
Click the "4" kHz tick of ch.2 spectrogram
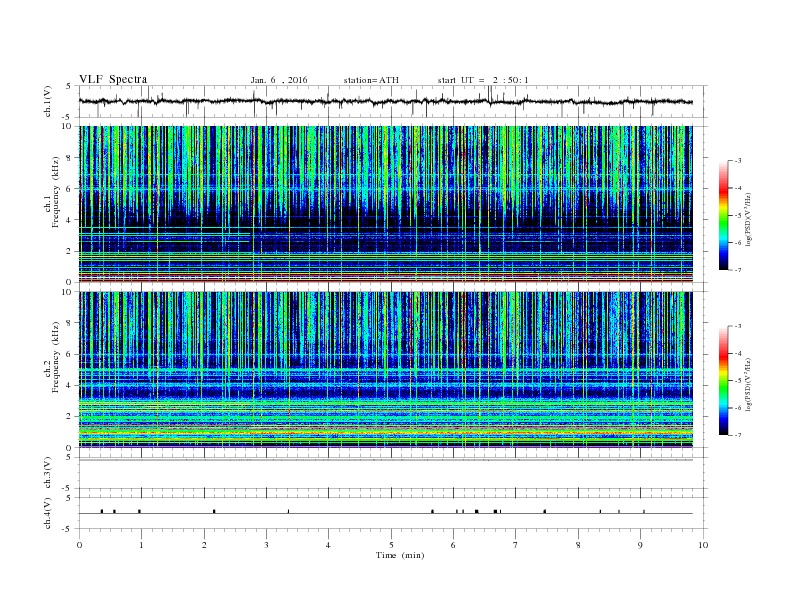pos(70,385)
